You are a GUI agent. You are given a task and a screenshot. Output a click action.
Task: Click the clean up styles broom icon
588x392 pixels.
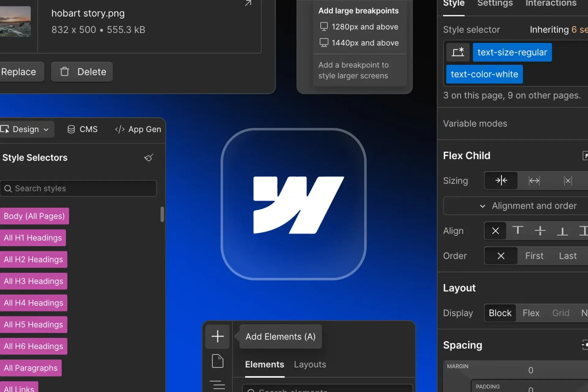149,157
